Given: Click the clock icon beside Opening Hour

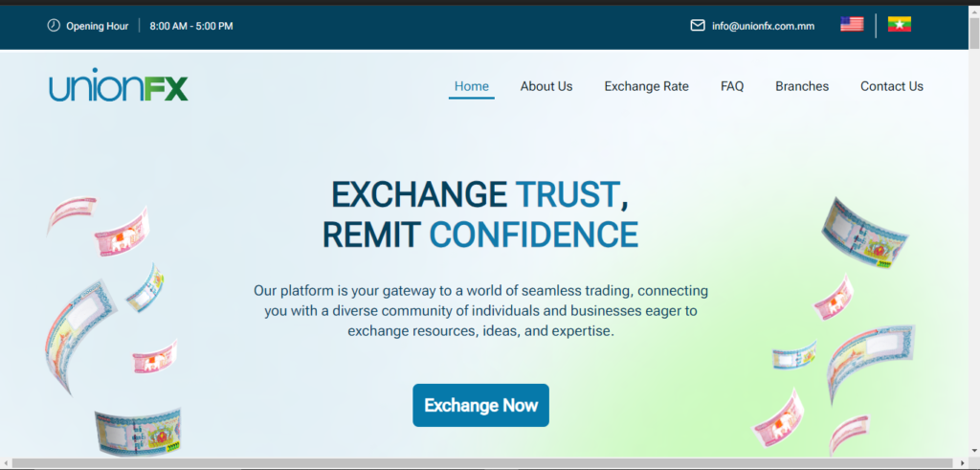Looking at the screenshot, I should [54, 26].
